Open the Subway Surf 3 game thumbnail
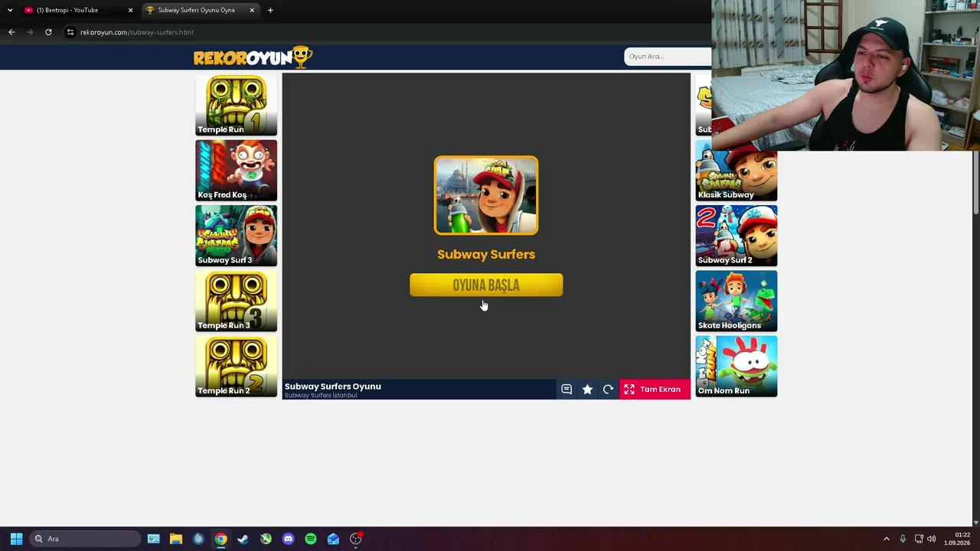This screenshot has width=980, height=551. tap(236, 236)
